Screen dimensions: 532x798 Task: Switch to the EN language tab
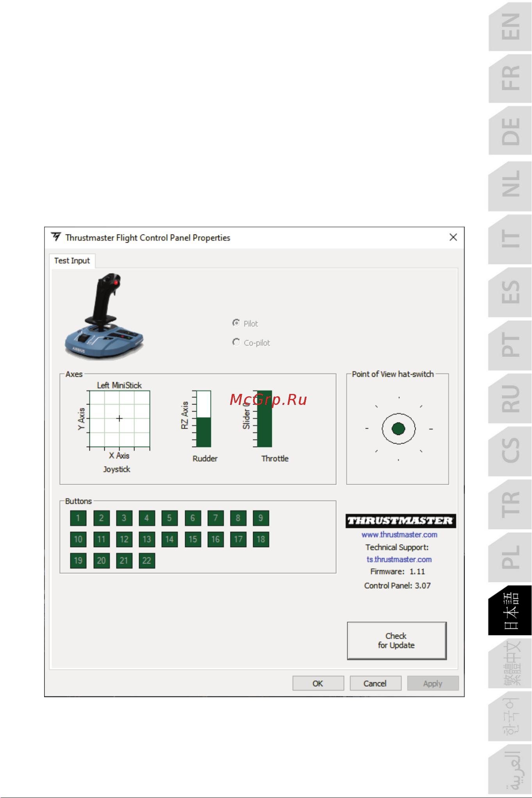click(510, 27)
